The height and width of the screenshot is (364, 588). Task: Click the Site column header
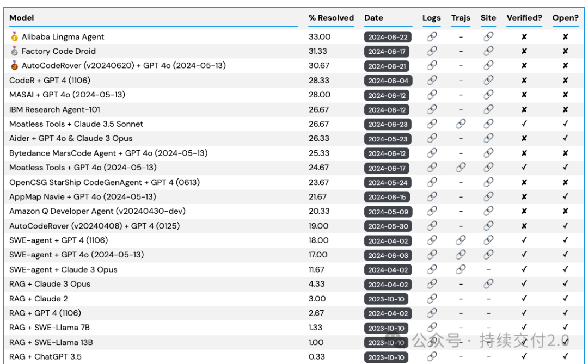point(488,17)
